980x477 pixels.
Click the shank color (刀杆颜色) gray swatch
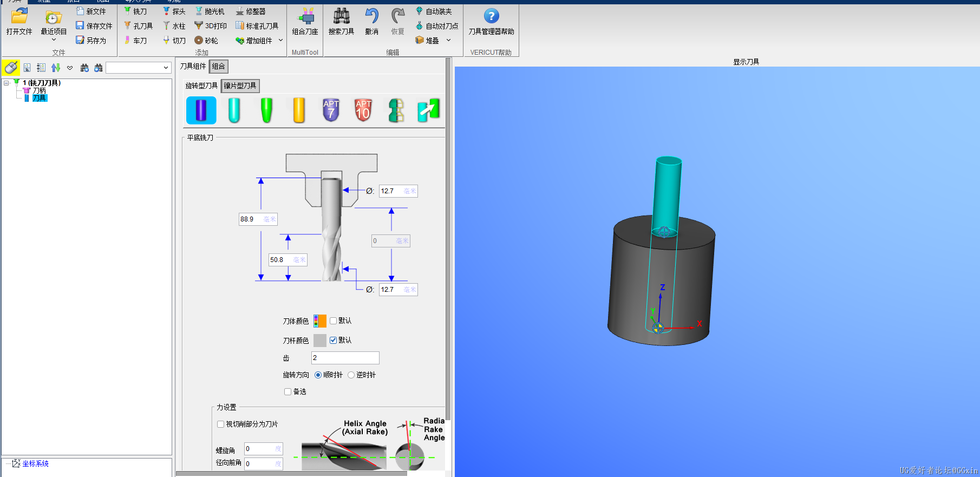(320, 340)
